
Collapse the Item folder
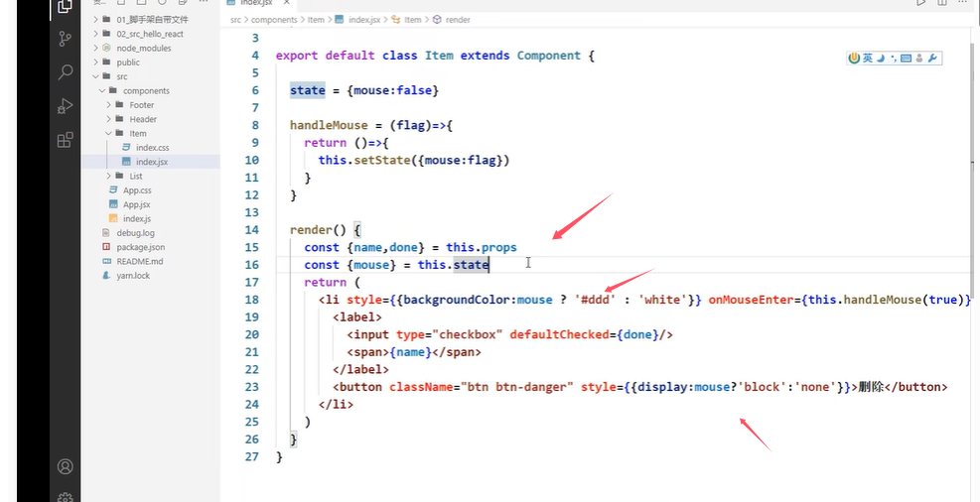pos(109,133)
